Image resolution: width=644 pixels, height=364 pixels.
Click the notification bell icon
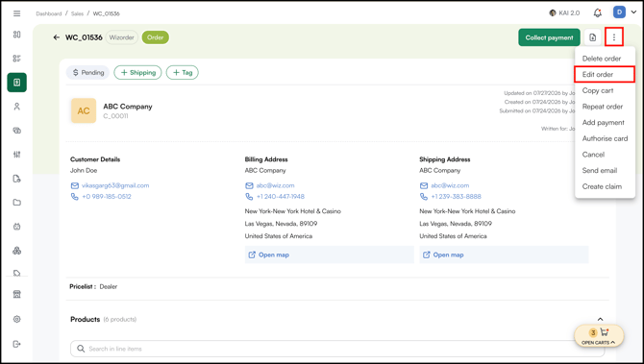tap(598, 13)
